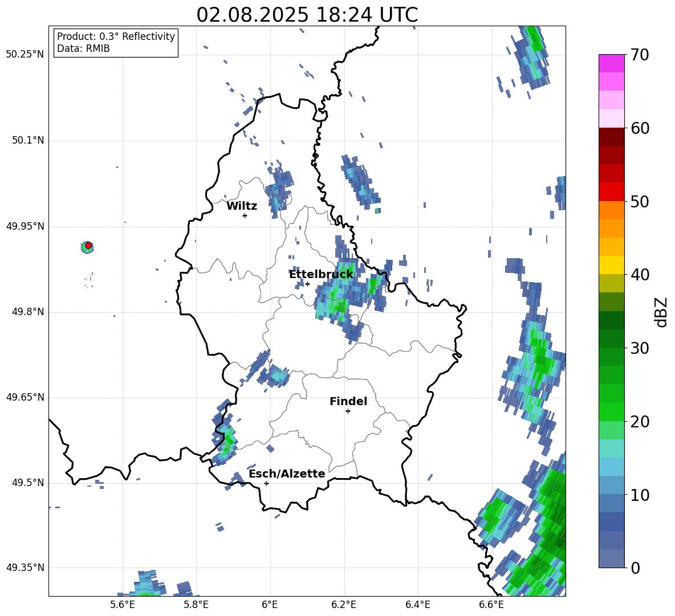Click the 70 tick on colorbar
The image size is (675, 616).
[640, 55]
